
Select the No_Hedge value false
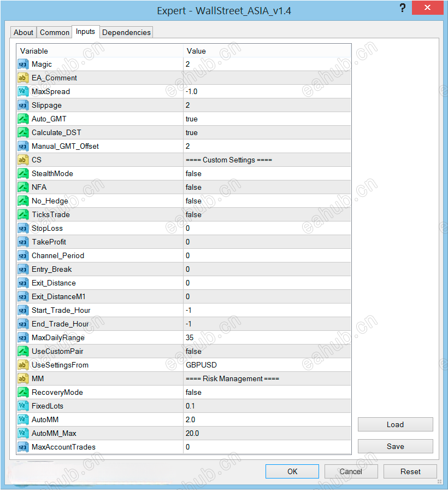tap(193, 201)
